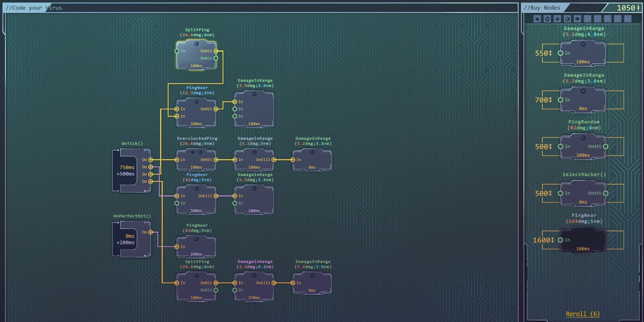Image resolution: width=644 pixels, height=322 pixels.
Task: Click the OnHit port of the shop SelectHacker() node
Action: tap(606, 193)
